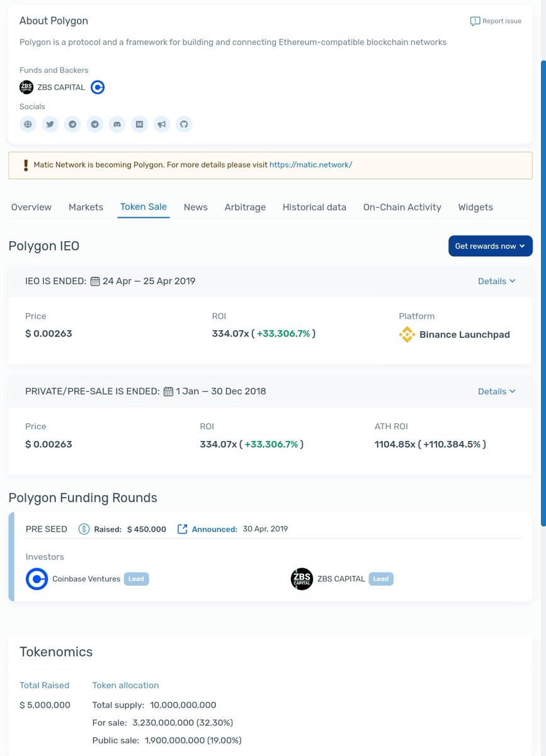Open the Twitter social icon
The image size is (546, 756).
coord(50,124)
